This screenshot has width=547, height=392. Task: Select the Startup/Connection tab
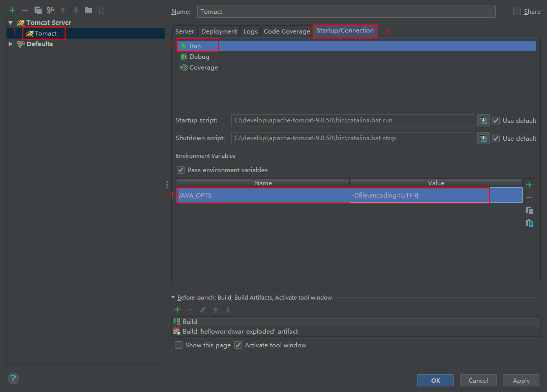click(x=345, y=30)
